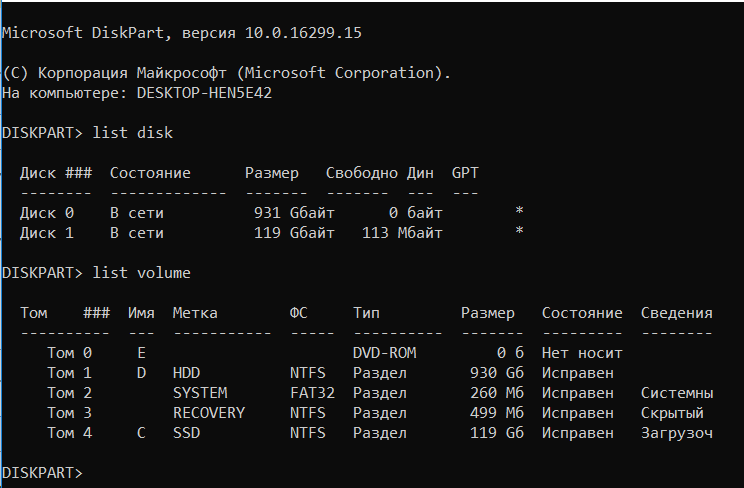Viewport: 744px width, 488px height.
Task: Click the '931 Gбайт' size value
Action: 285,212
